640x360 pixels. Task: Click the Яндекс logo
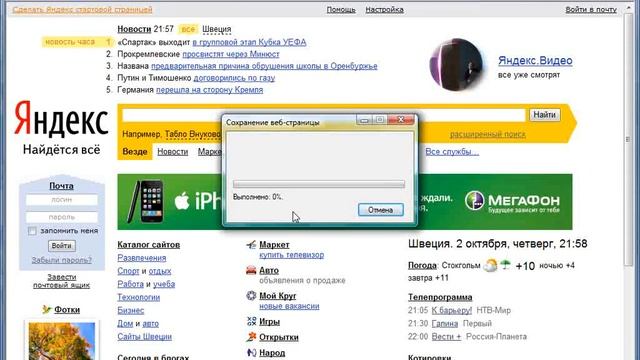pos(61,118)
